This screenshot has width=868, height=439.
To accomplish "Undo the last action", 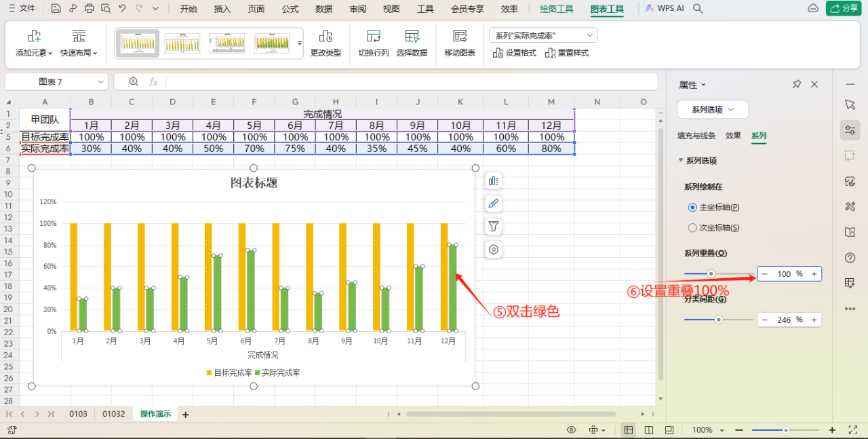I will [x=122, y=9].
